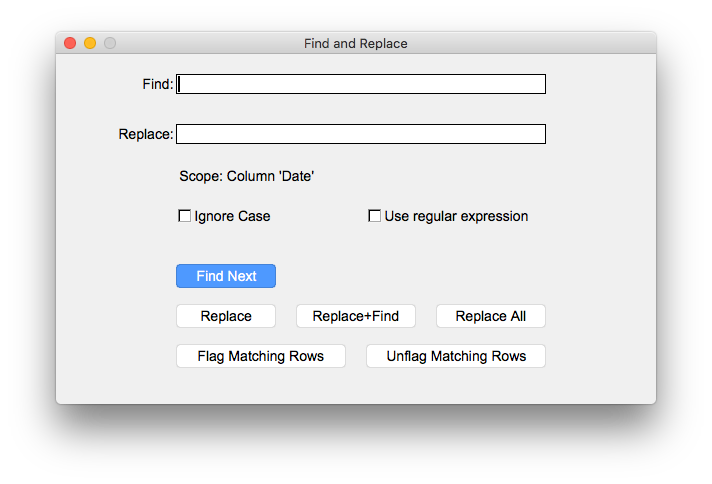
Task: Close the dialog with the red button
Action: [70, 43]
